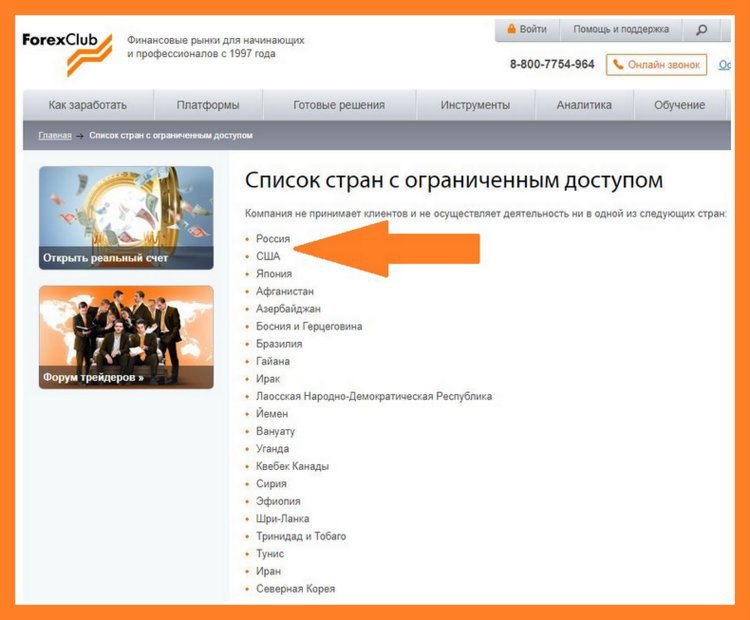
Task: Select the list item Северная Корея
Action: pos(296,589)
